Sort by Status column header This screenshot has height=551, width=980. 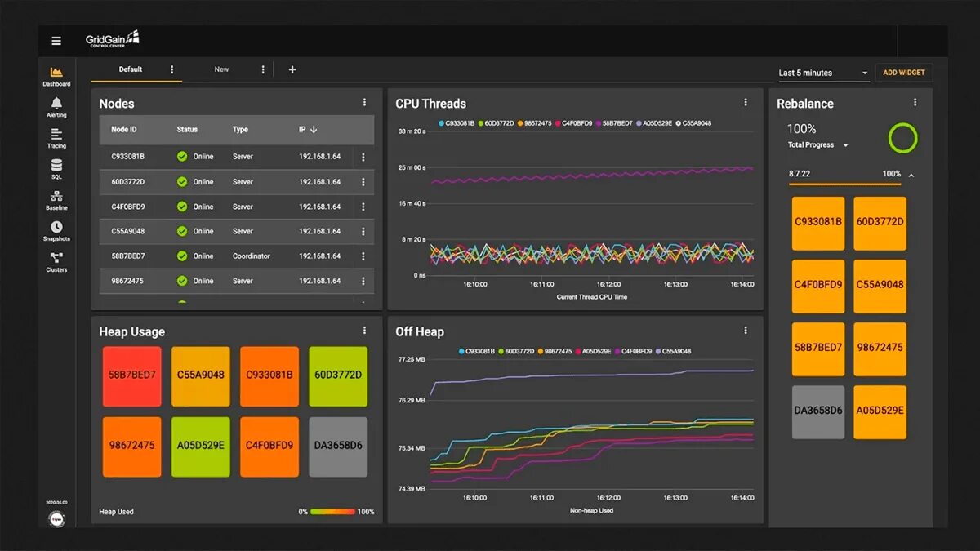(187, 130)
